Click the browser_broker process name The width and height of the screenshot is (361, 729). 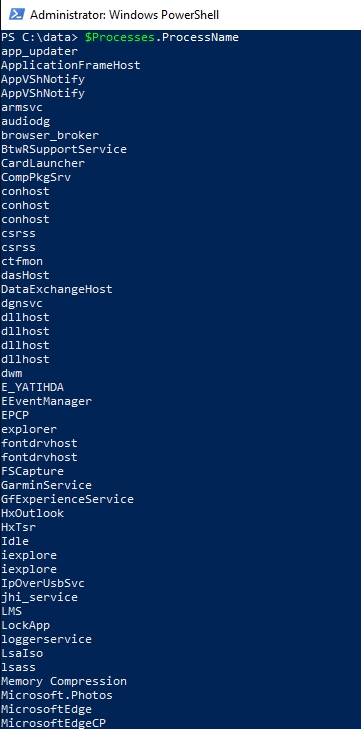click(x=50, y=135)
